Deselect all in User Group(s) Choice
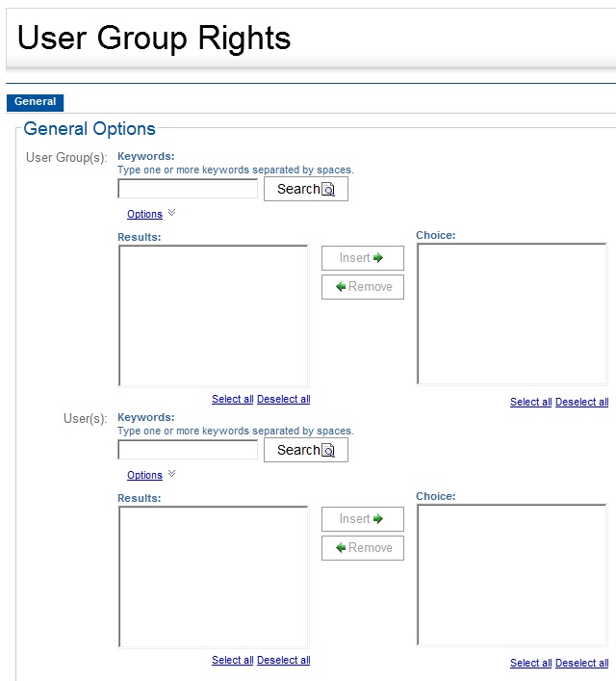 [581, 403]
